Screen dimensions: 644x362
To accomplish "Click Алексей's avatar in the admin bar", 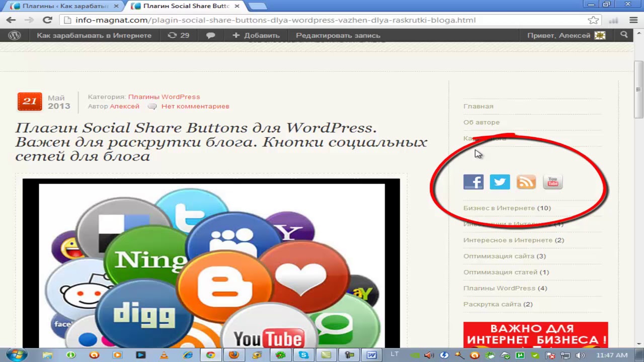I will [x=600, y=35].
